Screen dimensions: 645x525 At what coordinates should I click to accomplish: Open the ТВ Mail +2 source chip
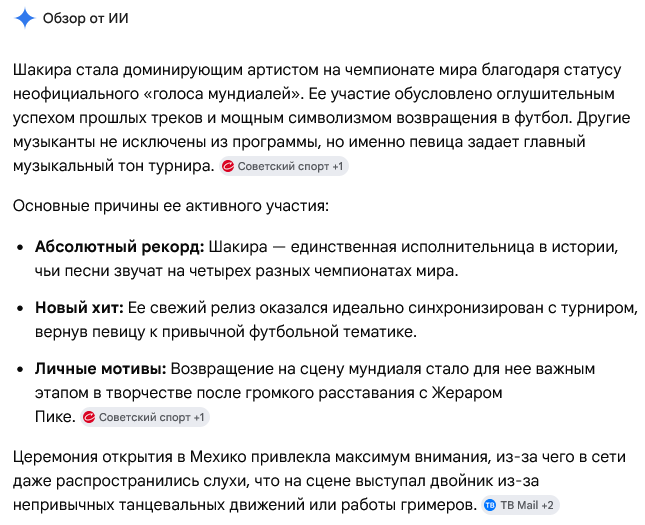[520, 505]
